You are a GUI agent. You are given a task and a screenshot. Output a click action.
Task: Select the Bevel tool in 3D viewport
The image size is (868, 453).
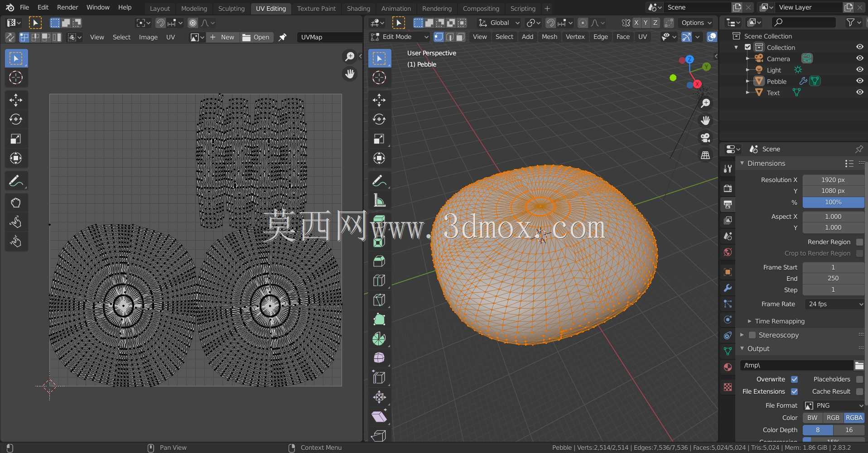(x=379, y=261)
